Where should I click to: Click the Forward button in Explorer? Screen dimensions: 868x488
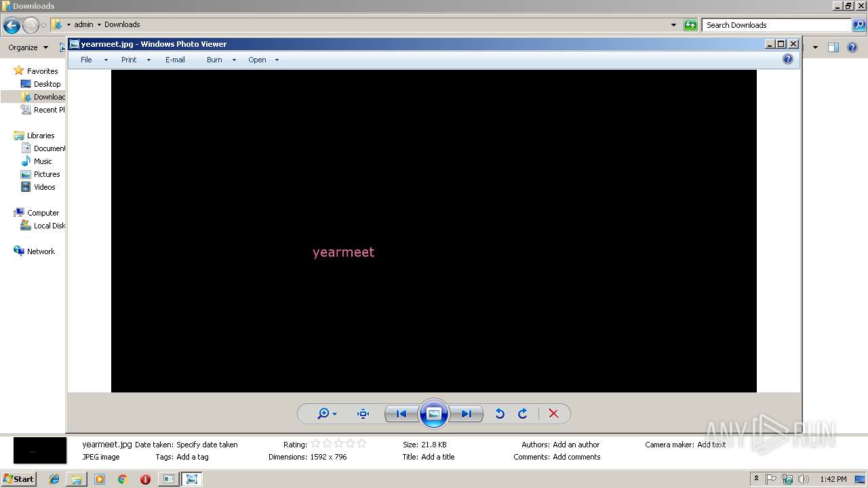pyautogui.click(x=31, y=26)
